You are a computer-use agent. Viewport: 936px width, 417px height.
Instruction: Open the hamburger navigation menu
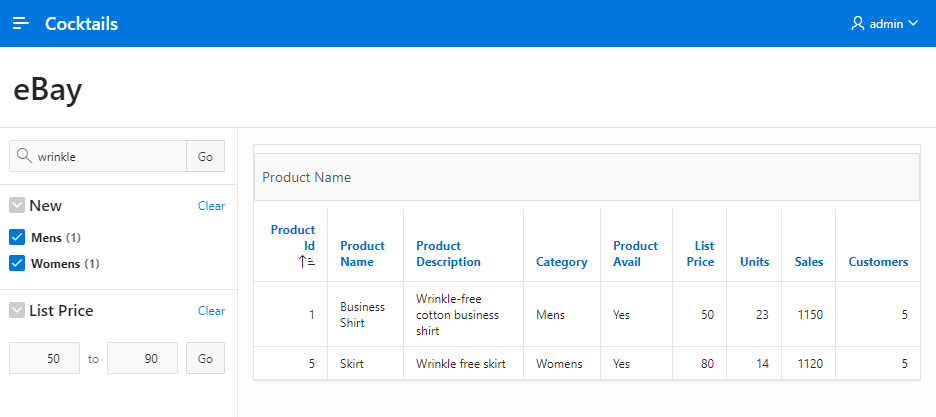click(x=21, y=23)
